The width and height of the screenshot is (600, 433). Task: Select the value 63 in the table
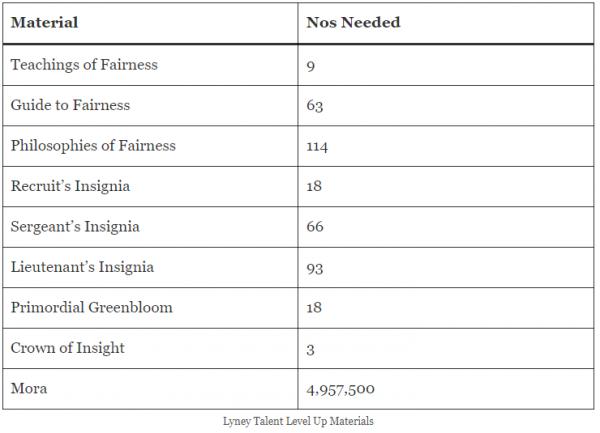pos(316,105)
